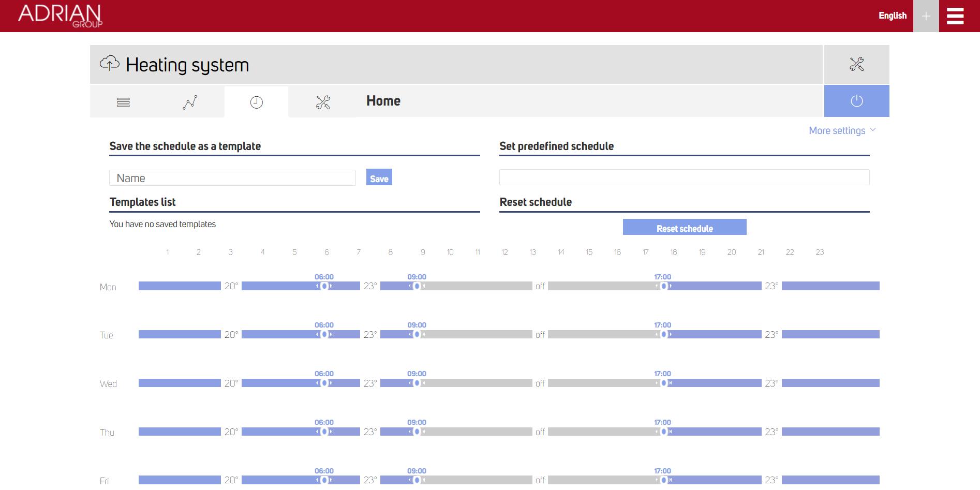
Task: Click Monday first 20° temperature label
Action: point(231,286)
